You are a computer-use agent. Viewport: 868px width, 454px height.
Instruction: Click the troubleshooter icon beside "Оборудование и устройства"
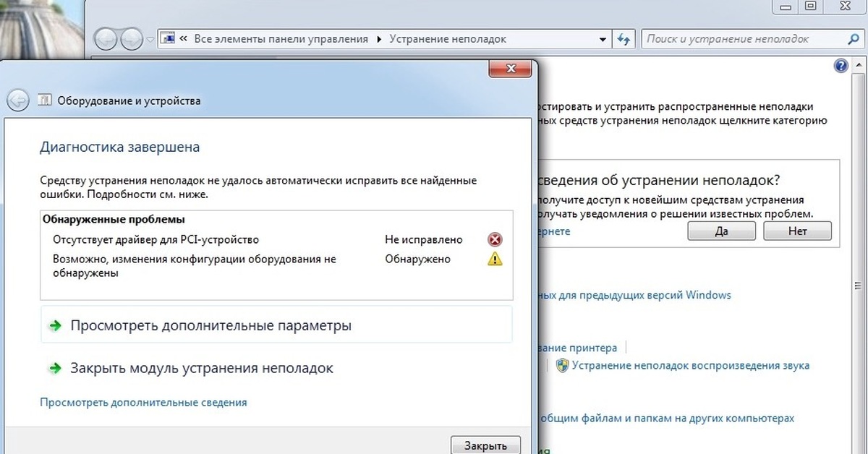(x=43, y=100)
